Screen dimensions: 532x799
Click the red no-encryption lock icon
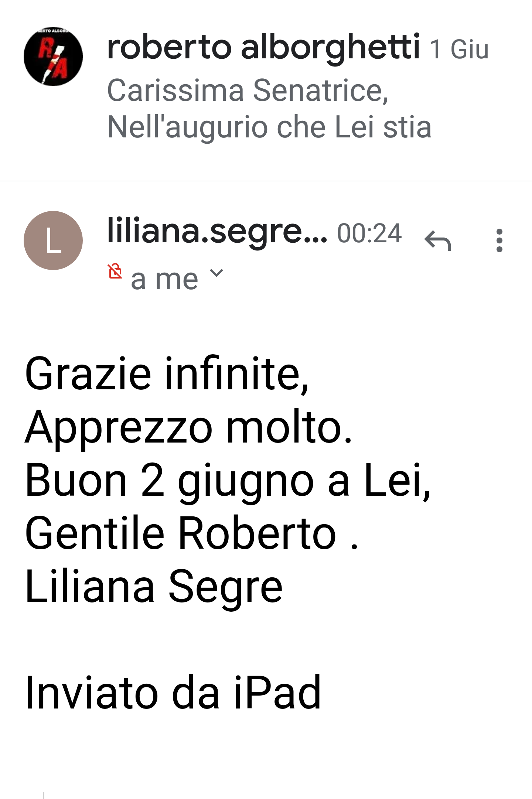click(x=115, y=271)
